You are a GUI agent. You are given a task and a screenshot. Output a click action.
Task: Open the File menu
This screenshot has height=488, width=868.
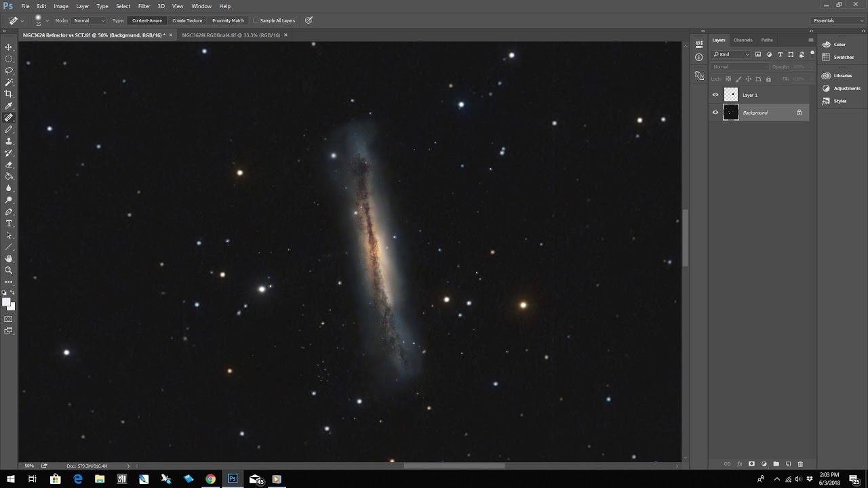[x=25, y=6]
